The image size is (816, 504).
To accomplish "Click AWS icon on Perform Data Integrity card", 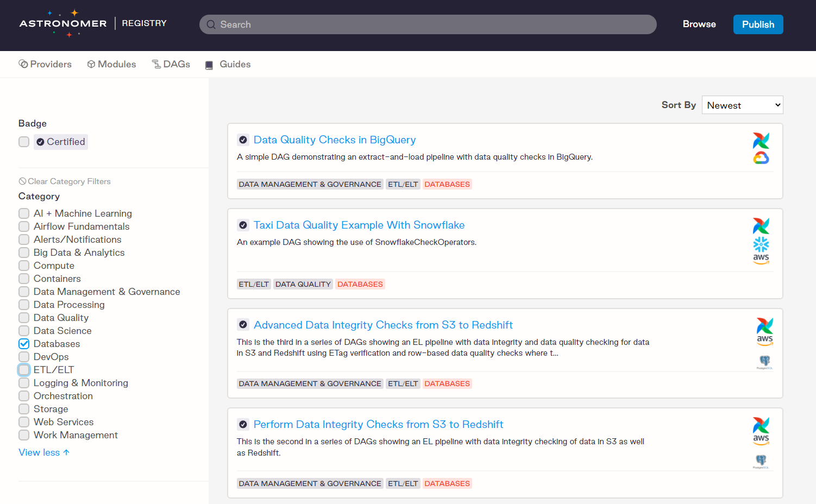I will click(x=761, y=440).
